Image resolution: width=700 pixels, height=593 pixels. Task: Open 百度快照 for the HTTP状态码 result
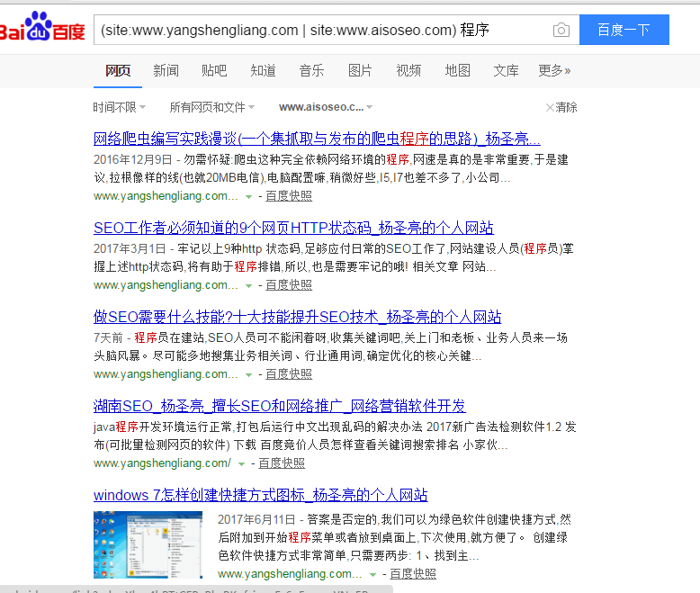[x=289, y=285]
